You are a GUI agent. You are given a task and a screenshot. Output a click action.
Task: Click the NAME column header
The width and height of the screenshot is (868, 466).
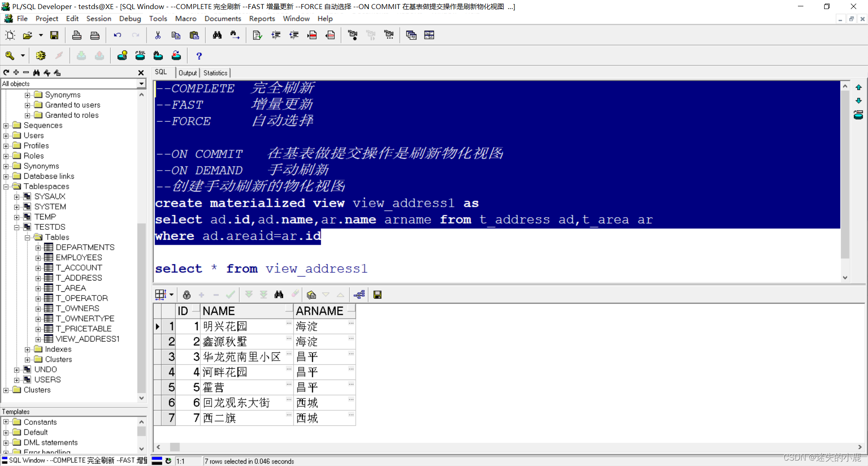[x=247, y=311]
